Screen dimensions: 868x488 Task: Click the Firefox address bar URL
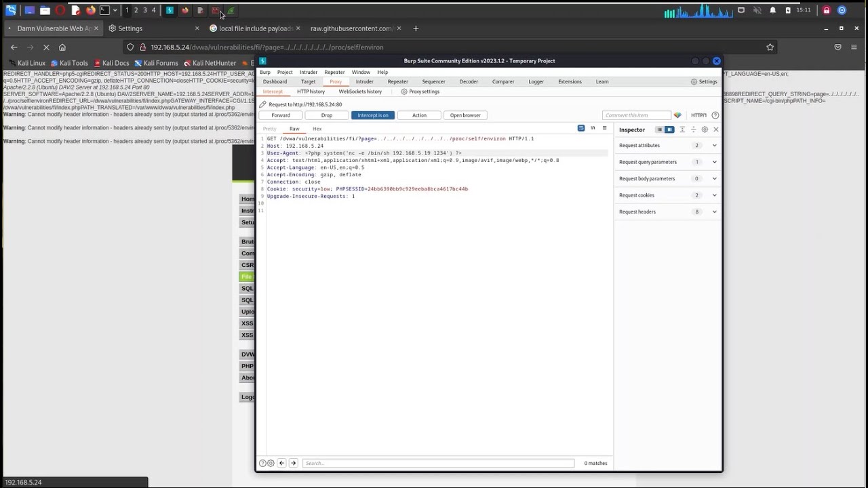click(267, 47)
